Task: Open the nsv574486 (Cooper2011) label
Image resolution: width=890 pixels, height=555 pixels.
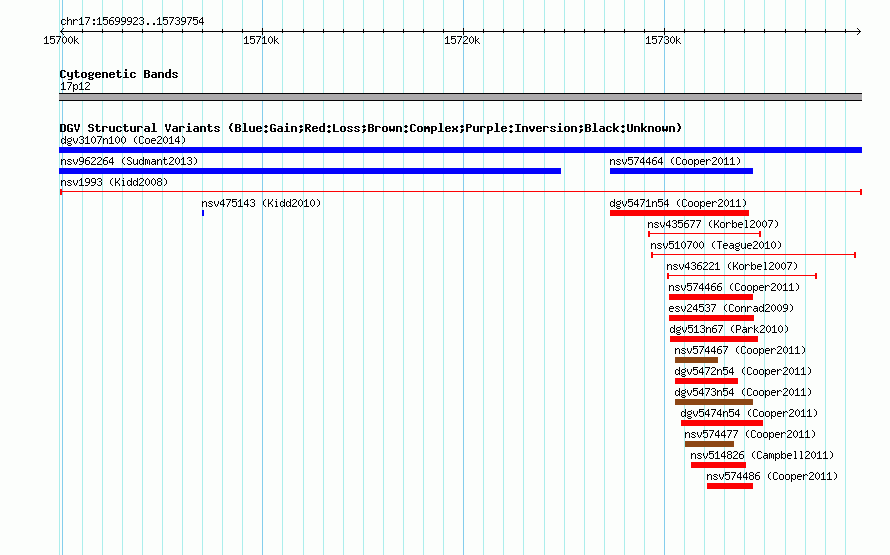Action: (x=773, y=476)
